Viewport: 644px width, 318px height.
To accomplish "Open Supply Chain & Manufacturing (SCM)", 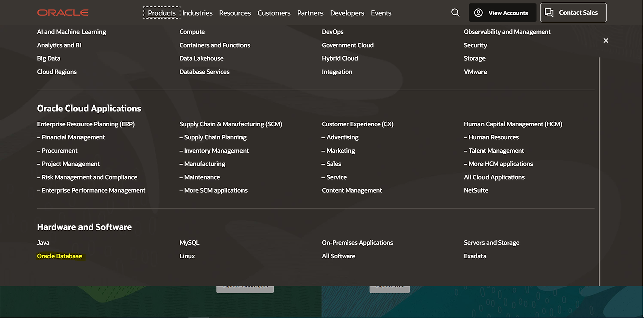I will 231,124.
